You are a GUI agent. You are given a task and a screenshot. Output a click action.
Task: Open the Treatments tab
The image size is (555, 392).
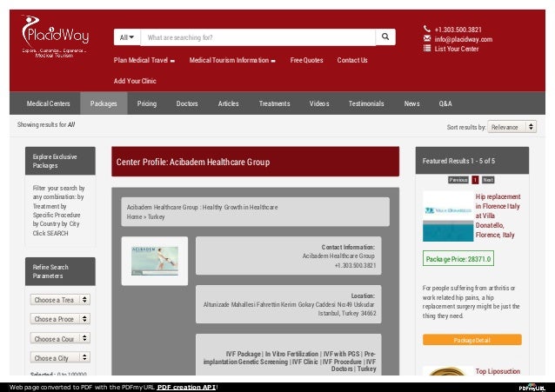tap(274, 103)
